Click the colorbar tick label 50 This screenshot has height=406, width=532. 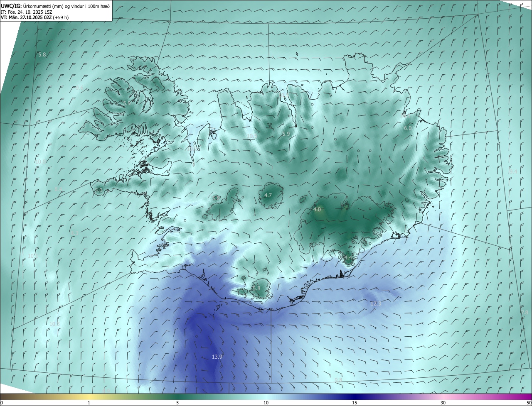pyautogui.click(x=529, y=403)
